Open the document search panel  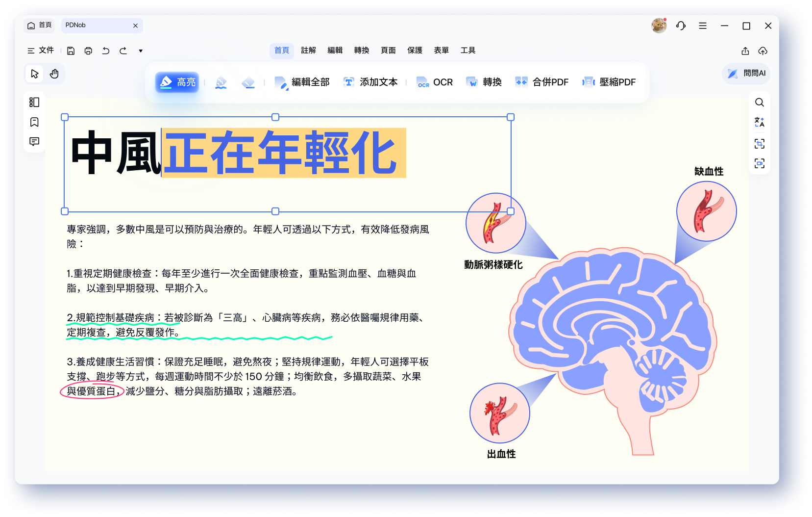[x=760, y=102]
